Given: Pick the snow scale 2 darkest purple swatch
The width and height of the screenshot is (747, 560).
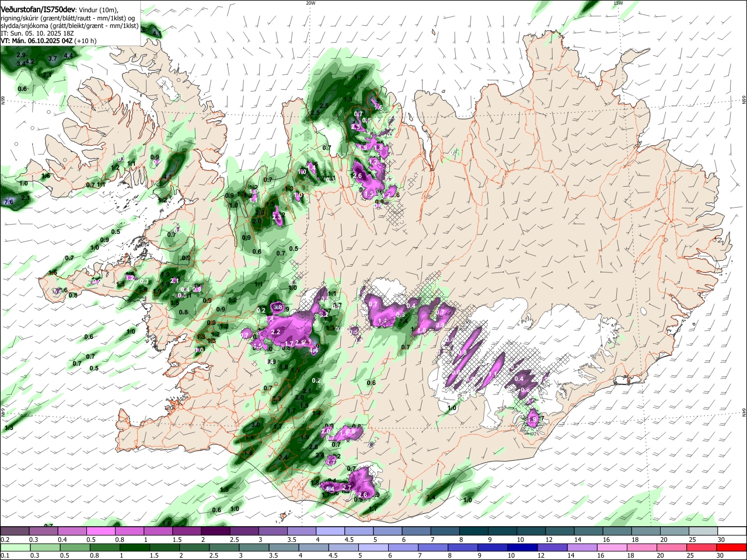Looking at the screenshot, I should click(x=215, y=531).
